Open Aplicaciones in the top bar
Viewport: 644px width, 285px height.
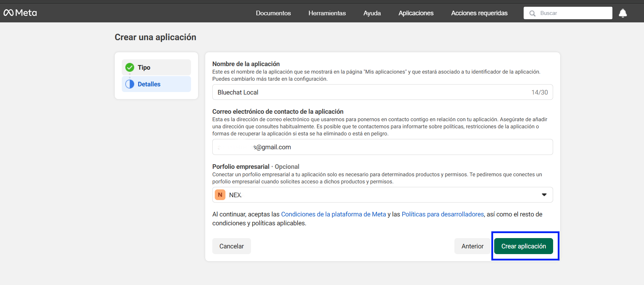point(416,13)
